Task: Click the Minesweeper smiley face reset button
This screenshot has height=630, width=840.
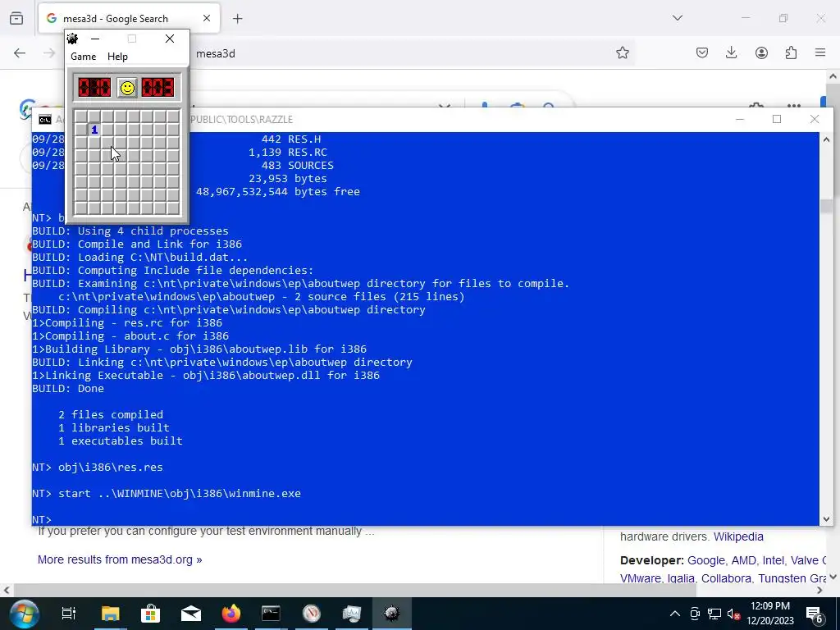Action: (127, 88)
